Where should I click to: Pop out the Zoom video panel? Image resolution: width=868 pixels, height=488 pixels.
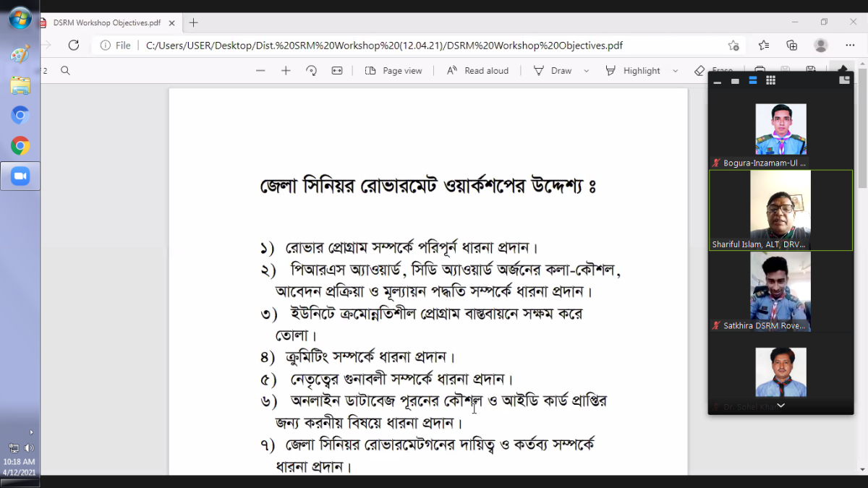(843, 80)
